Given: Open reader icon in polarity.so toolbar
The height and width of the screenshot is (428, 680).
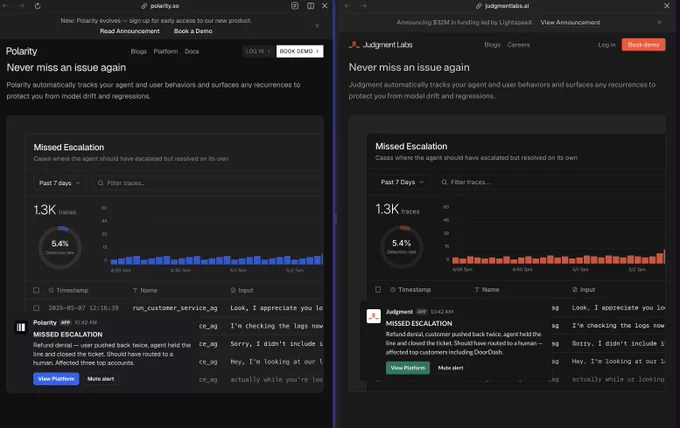Looking at the screenshot, I should click(295, 6).
